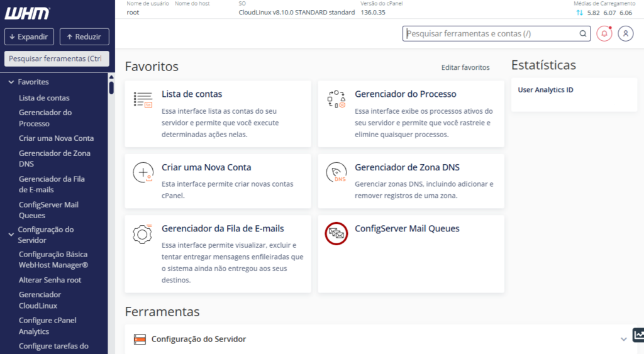Image resolution: width=644 pixels, height=354 pixels.
Task: Open Criar uma Nova Conta card title
Action: pyautogui.click(x=206, y=167)
